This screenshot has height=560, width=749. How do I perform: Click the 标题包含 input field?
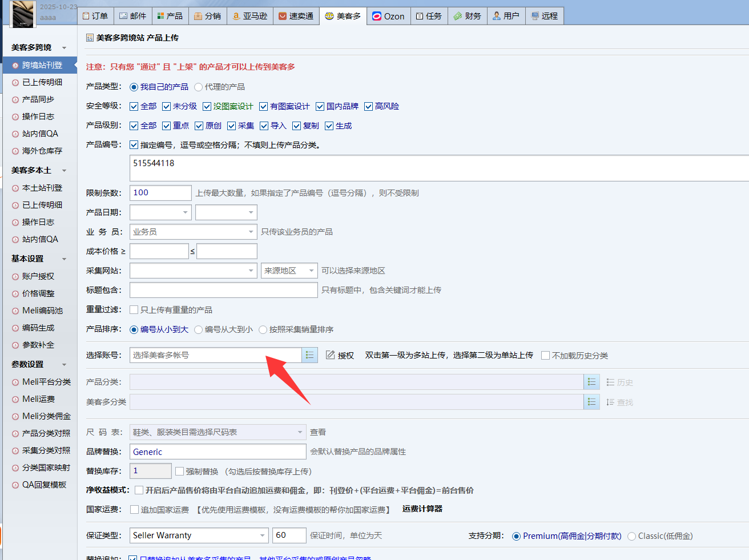(x=223, y=290)
